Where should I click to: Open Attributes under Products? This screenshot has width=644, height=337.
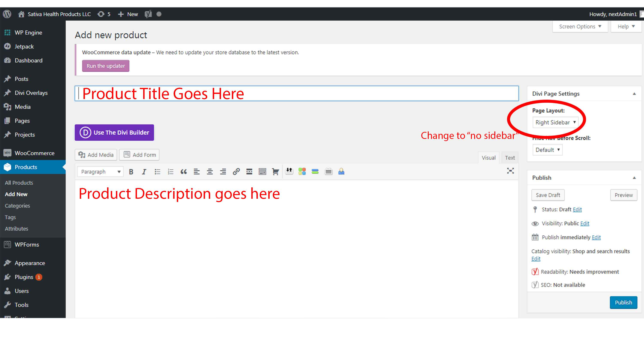coord(17,229)
